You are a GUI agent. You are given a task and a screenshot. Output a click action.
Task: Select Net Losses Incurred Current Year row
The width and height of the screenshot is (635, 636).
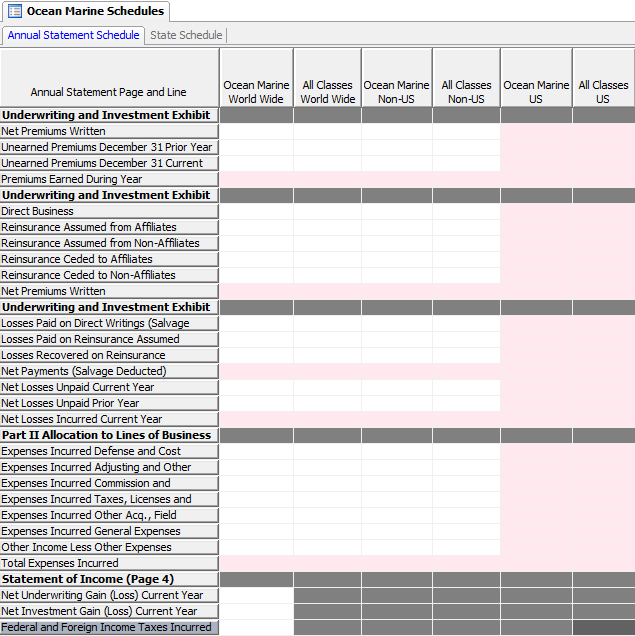[109, 419]
